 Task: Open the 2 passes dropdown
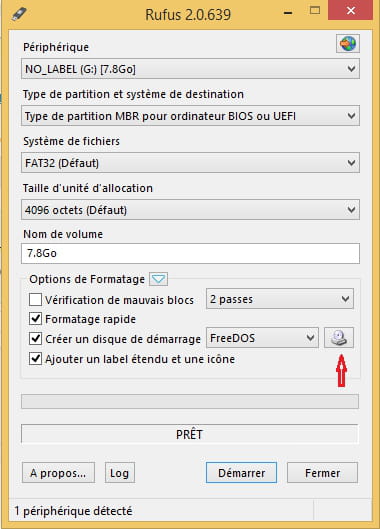click(280, 299)
